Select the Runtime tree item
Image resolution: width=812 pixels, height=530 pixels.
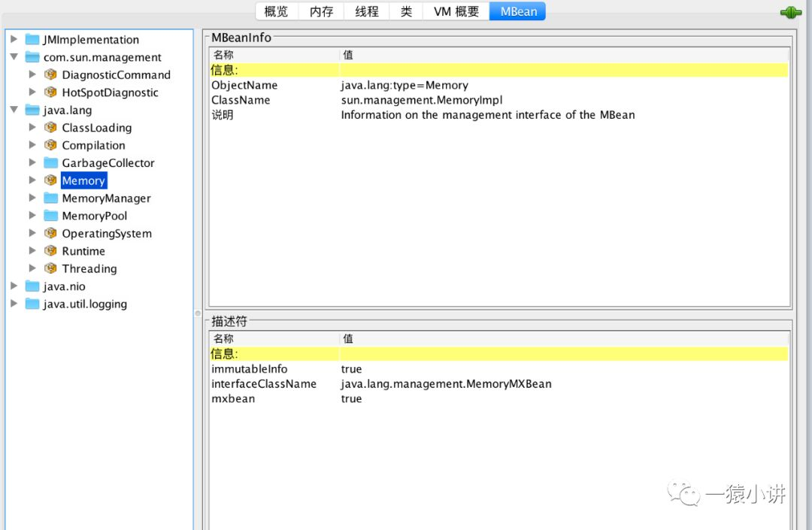tap(83, 250)
